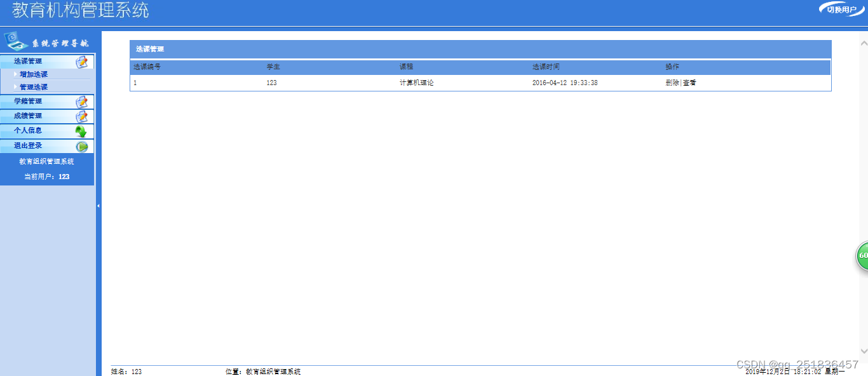The image size is (868, 376).
Task: Click 删除 to delete the course record
Action: pyautogui.click(x=672, y=83)
